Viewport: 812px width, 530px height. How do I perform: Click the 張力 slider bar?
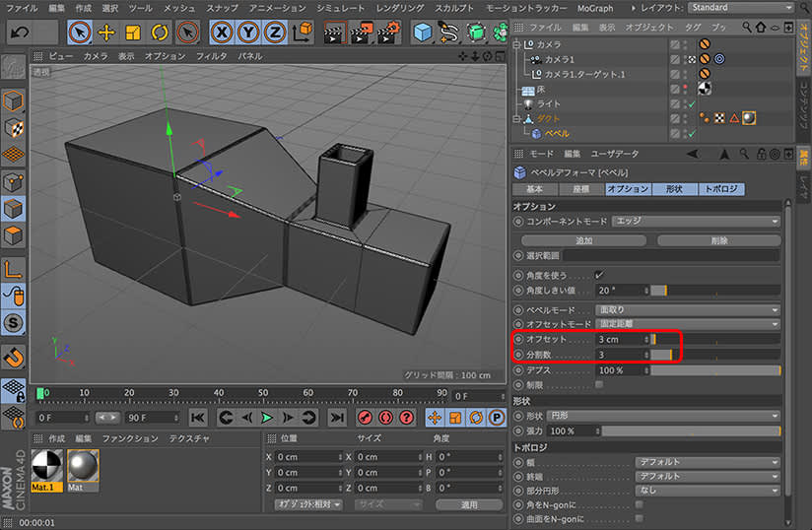(x=690, y=431)
